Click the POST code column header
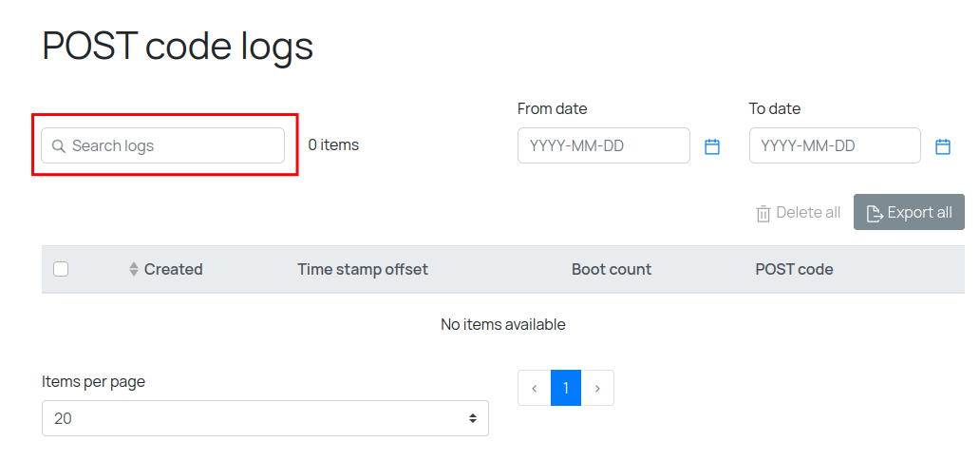 pyautogui.click(x=794, y=270)
